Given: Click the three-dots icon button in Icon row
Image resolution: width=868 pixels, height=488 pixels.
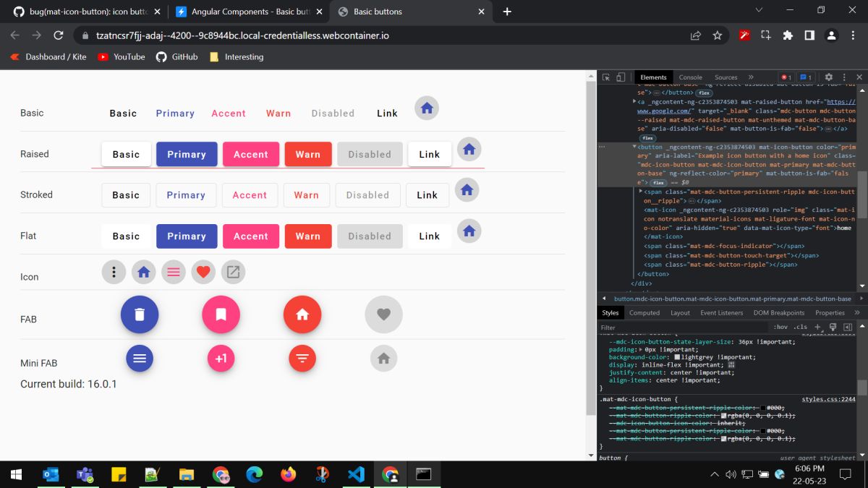Looking at the screenshot, I should click(114, 272).
